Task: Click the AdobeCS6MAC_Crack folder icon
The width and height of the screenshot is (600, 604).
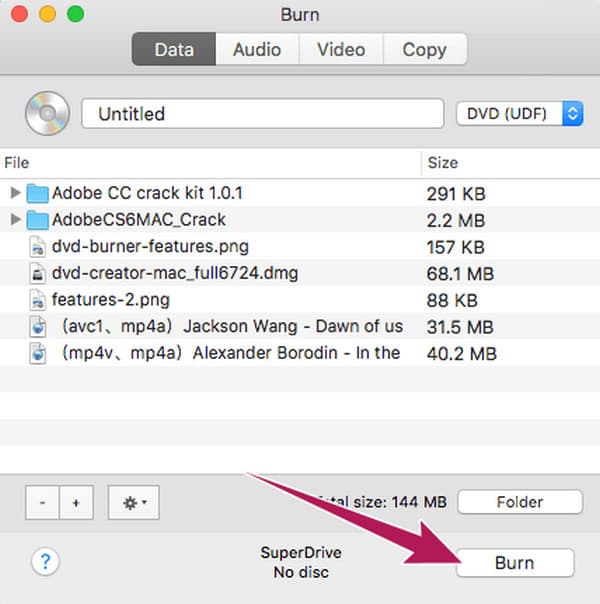Action: tap(37, 220)
